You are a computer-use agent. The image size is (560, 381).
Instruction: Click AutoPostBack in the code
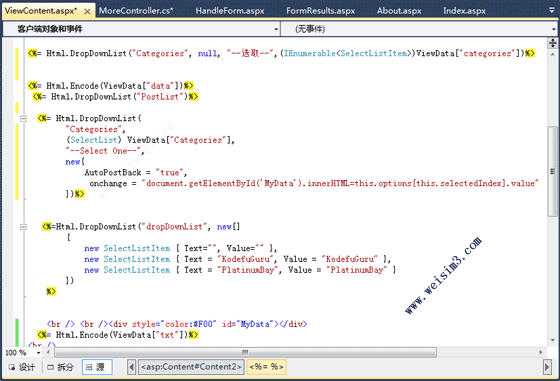coord(113,173)
